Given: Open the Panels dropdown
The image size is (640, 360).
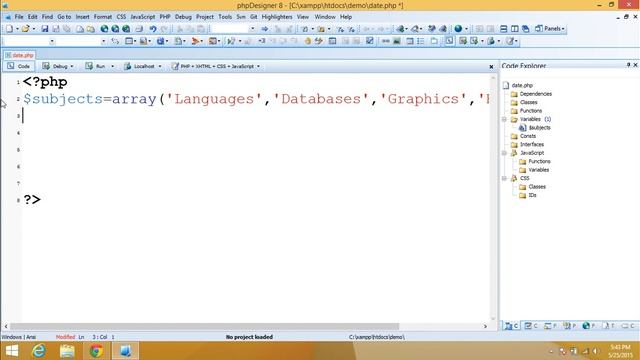Looking at the screenshot, I should [x=549, y=29].
